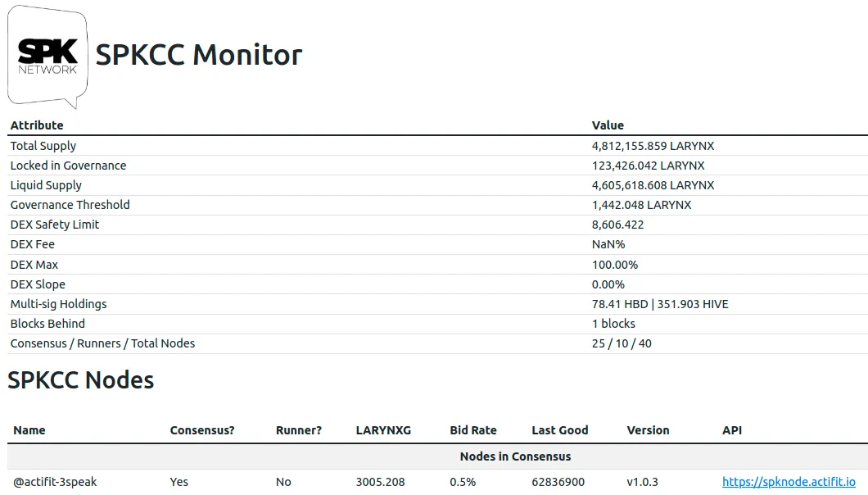Select the No runner cell for actifit-3speak
The height and width of the screenshot is (495, 868).
[x=283, y=482]
